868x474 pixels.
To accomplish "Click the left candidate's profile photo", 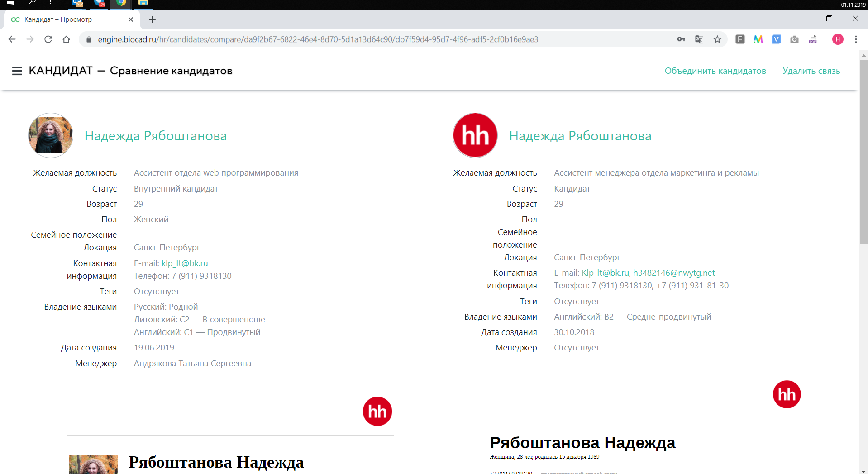I will point(51,135).
